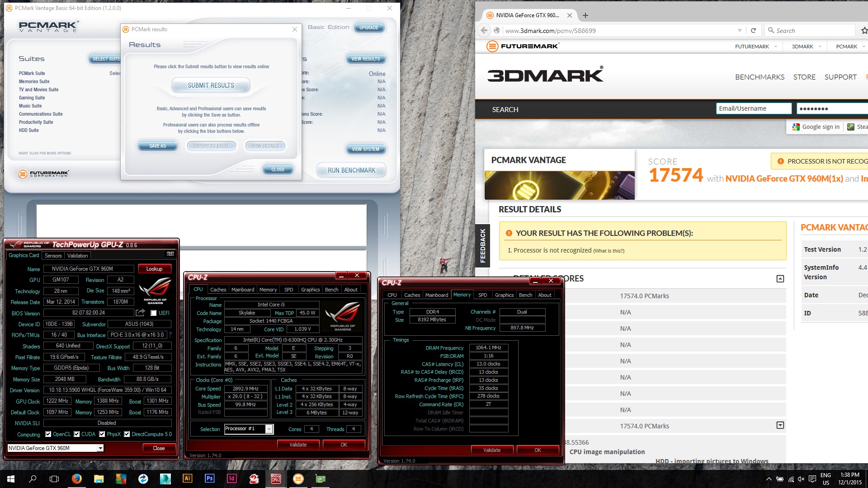Click the SUBMIT RESULTS button
Image resolution: width=868 pixels, height=488 pixels.
tap(211, 85)
